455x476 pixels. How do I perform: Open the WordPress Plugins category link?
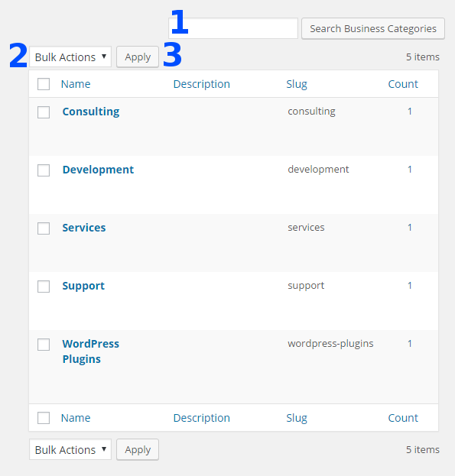pos(91,351)
